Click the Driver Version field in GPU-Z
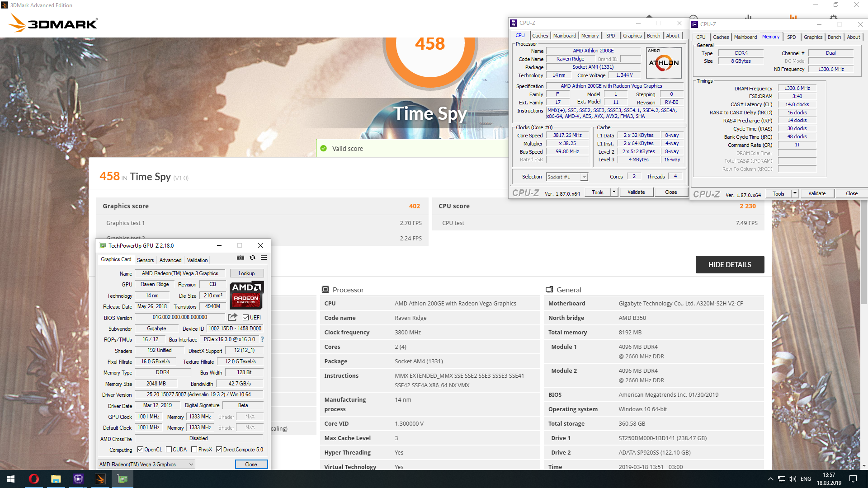Image resolution: width=868 pixels, height=488 pixels. (199, 394)
